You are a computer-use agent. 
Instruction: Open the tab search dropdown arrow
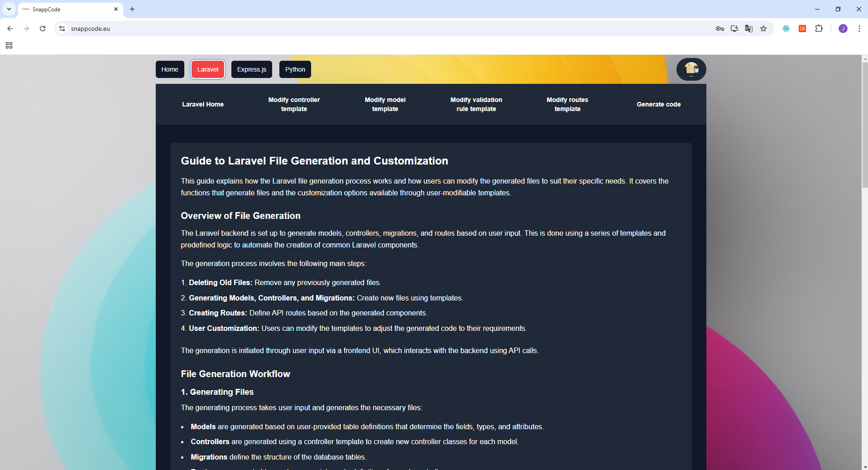[x=9, y=9]
